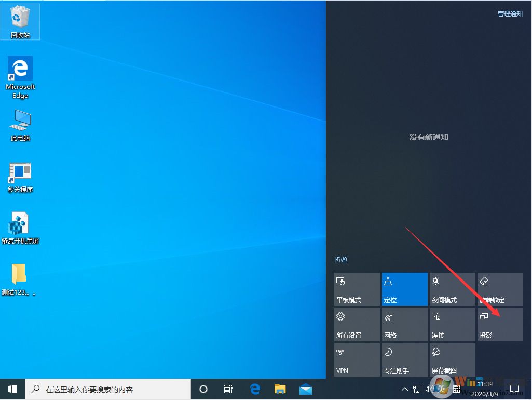
Task: Collapse quick actions with 折叠
Action: tap(341, 260)
